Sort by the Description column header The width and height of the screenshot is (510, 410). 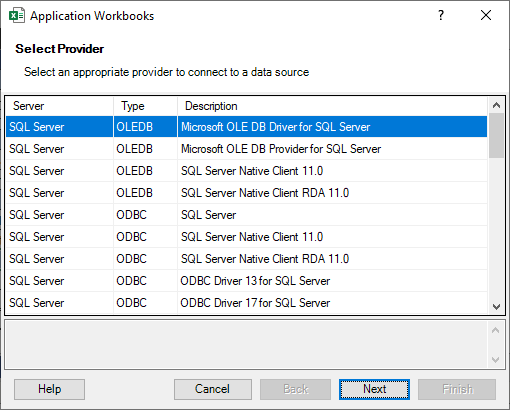click(332, 106)
